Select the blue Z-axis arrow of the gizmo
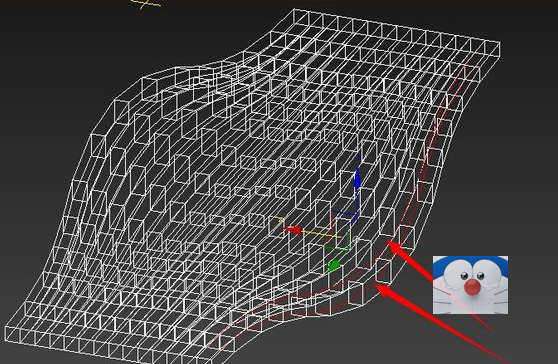The image size is (558, 364). [358, 178]
